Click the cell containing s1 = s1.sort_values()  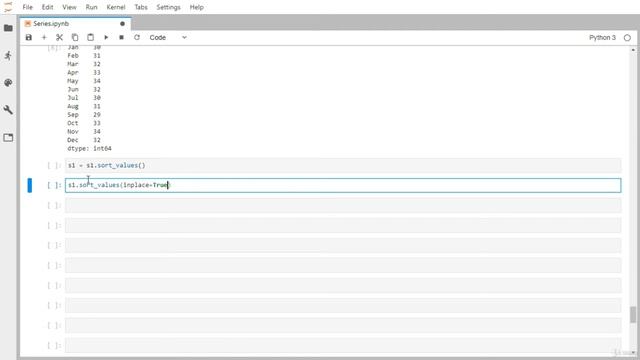click(x=343, y=165)
